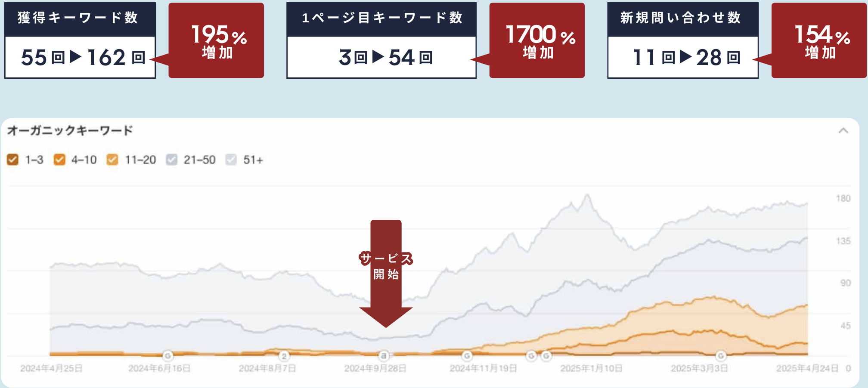Image resolution: width=868 pixels, height=388 pixels.
Task: Enable the 21–50 ranking checkbox
Action: coord(171,160)
